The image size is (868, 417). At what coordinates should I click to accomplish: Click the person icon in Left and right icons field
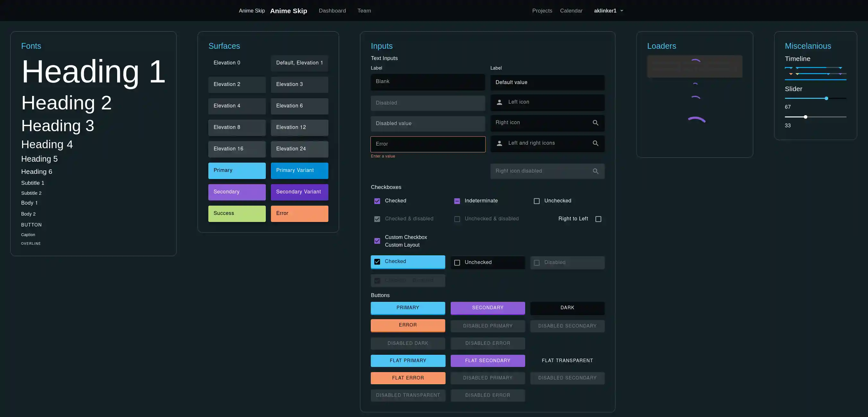click(x=499, y=143)
